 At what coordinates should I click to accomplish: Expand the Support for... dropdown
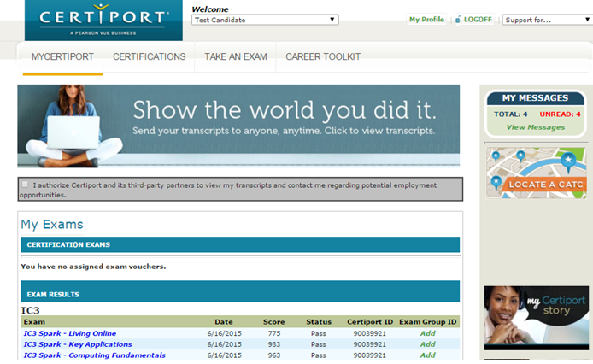coord(544,20)
